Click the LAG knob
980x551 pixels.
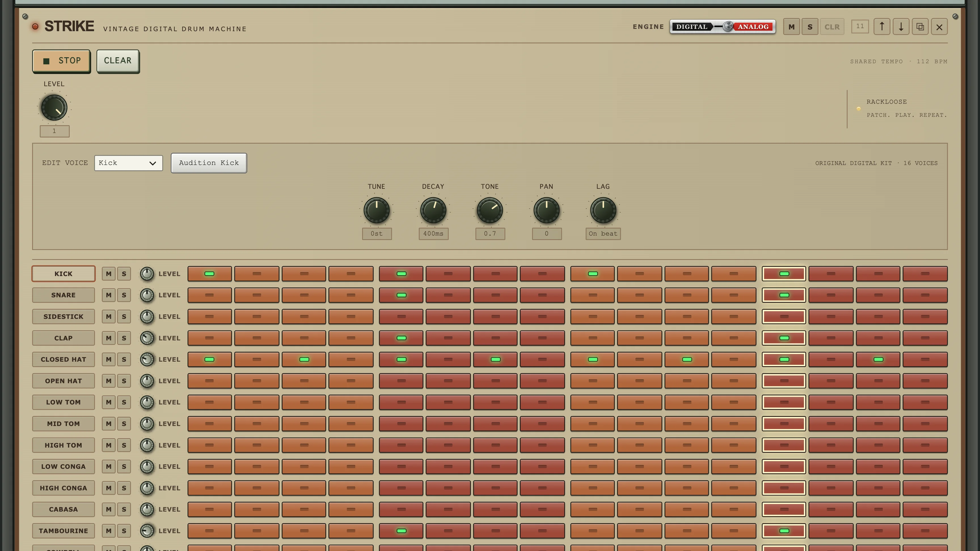tap(603, 210)
